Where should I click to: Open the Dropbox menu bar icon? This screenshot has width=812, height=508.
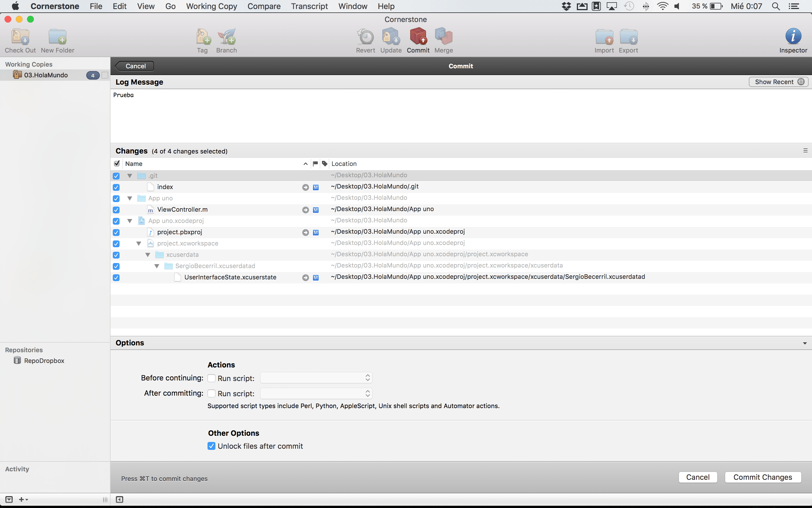566,6
